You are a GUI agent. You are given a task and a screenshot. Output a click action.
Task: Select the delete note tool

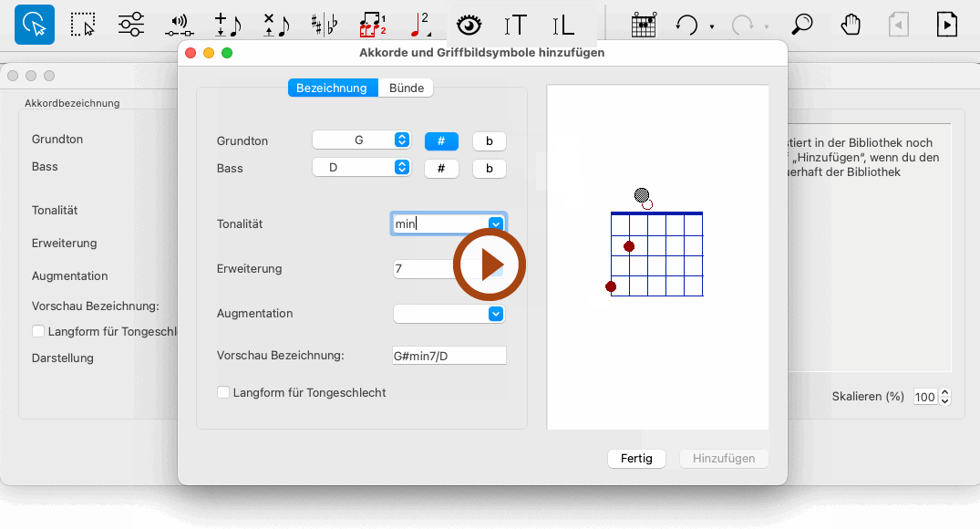[274, 25]
